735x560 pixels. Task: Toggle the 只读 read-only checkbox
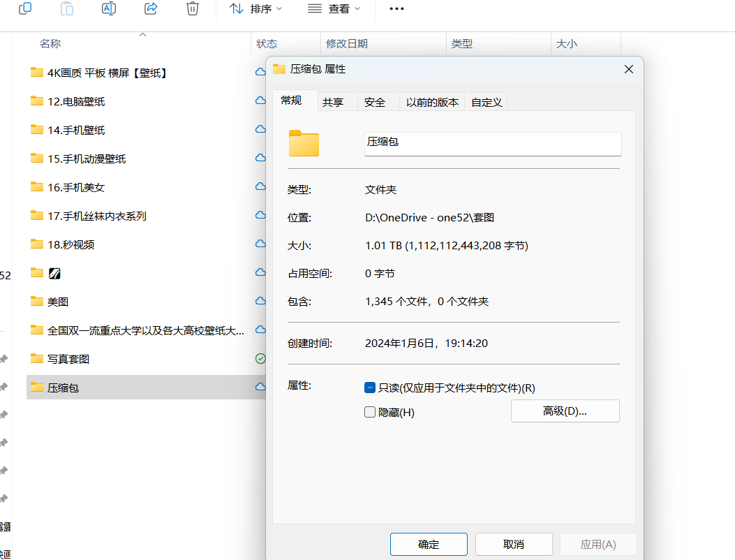coord(369,387)
